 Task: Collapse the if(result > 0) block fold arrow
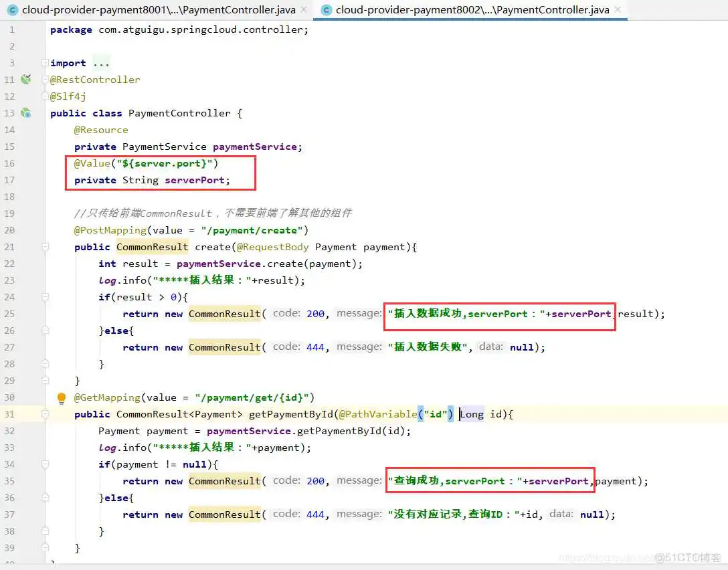click(44, 296)
